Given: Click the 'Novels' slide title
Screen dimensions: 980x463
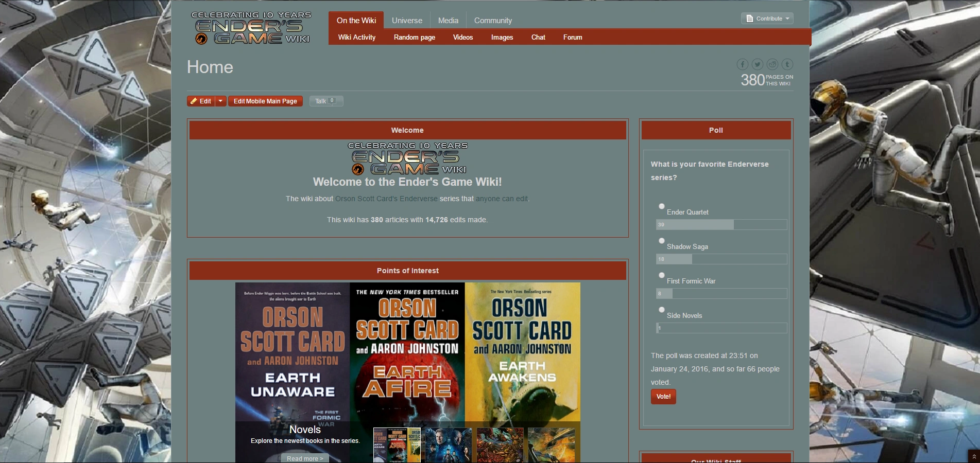Looking at the screenshot, I should click(305, 430).
